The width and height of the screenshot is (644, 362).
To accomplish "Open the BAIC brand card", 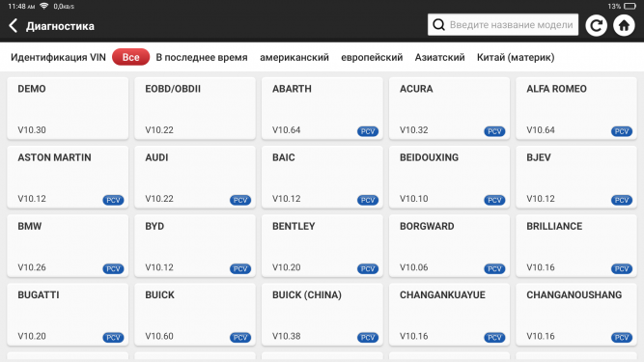I will point(322,177).
